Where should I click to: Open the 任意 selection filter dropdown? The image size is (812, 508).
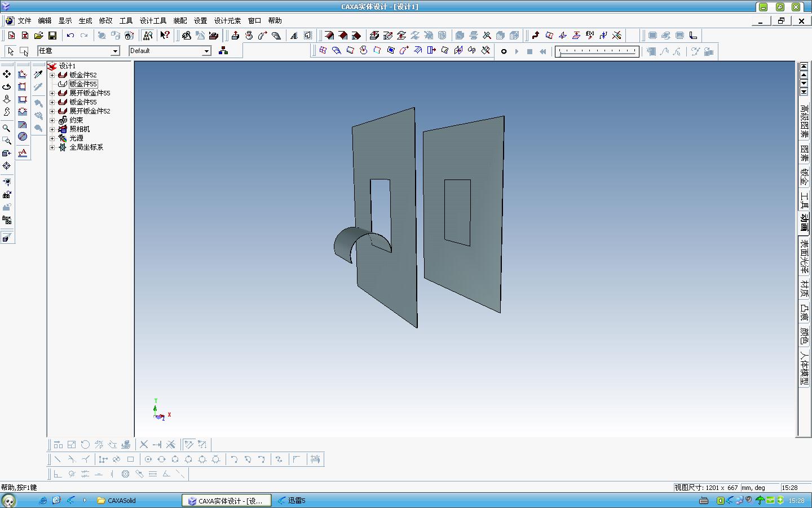coord(115,51)
